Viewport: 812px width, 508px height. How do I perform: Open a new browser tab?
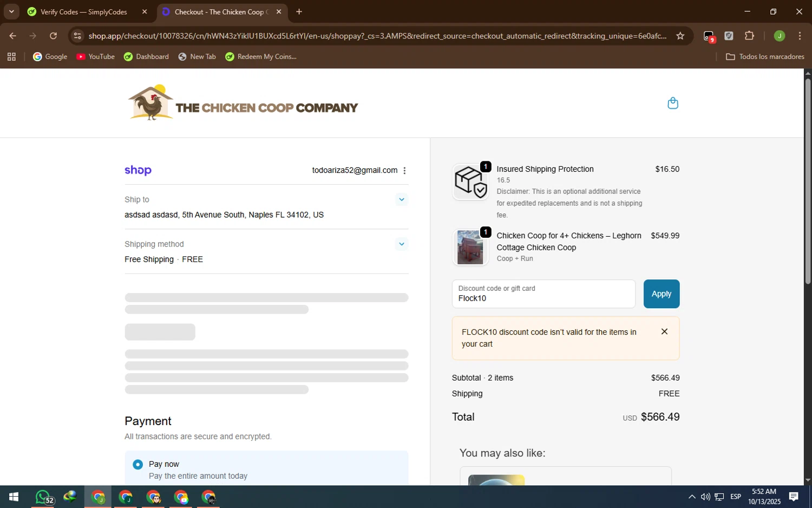299,12
